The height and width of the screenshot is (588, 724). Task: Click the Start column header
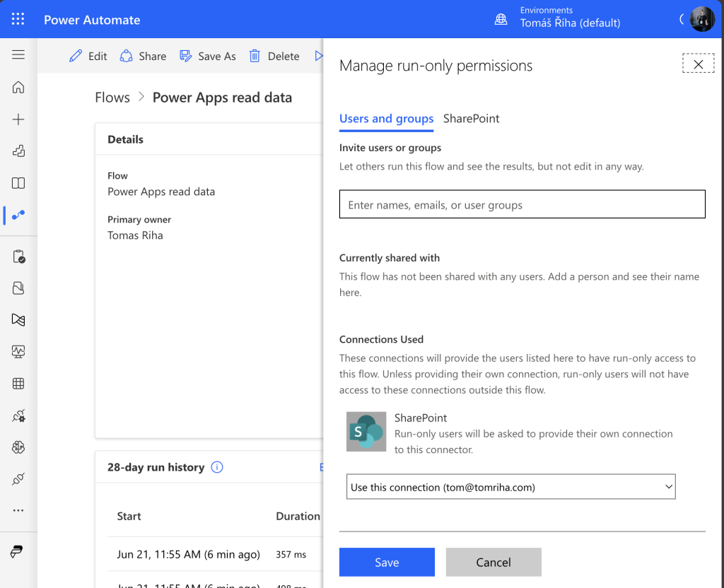(x=129, y=517)
